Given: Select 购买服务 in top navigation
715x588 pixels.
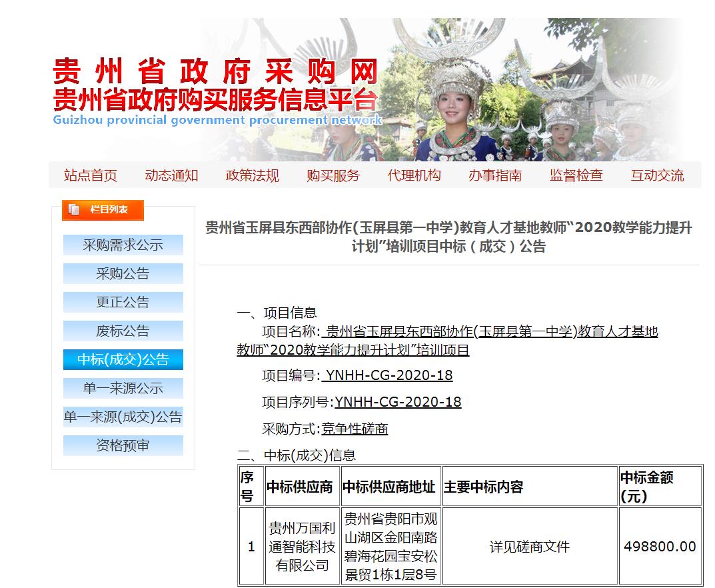Looking at the screenshot, I should 333,175.
